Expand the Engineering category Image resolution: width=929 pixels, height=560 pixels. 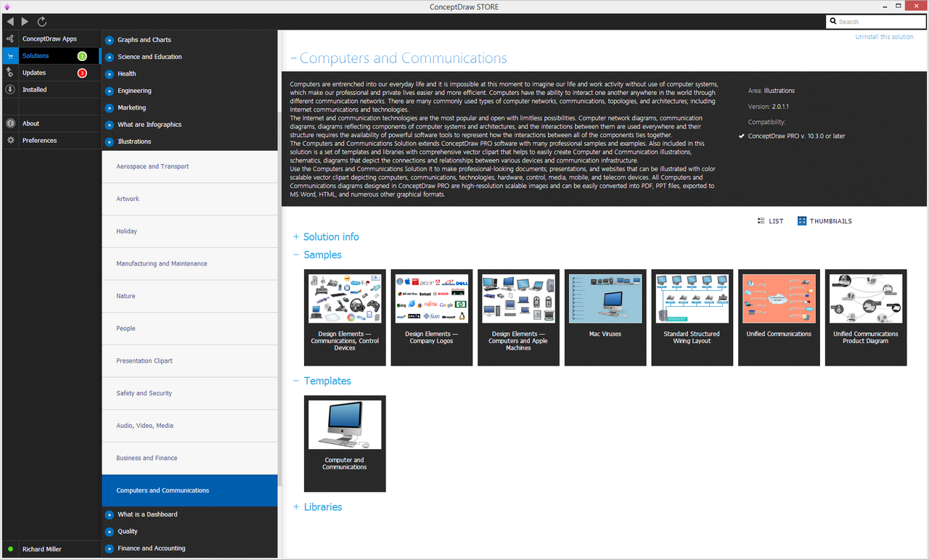click(x=110, y=91)
